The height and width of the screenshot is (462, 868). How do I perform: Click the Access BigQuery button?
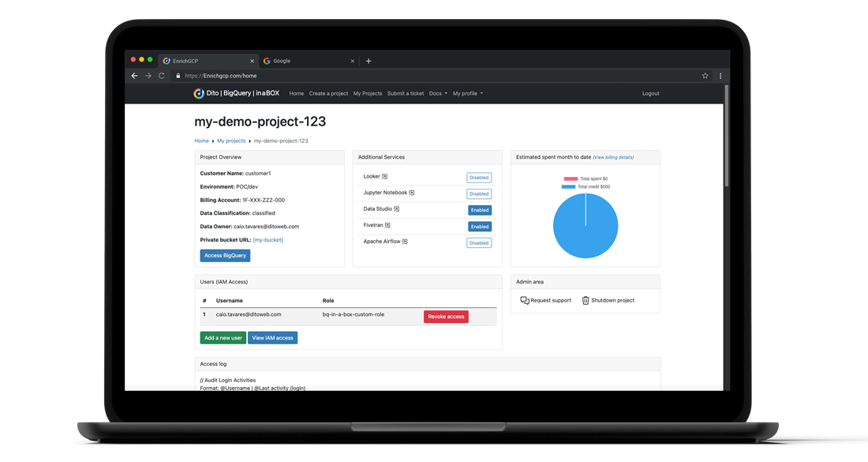225,255
